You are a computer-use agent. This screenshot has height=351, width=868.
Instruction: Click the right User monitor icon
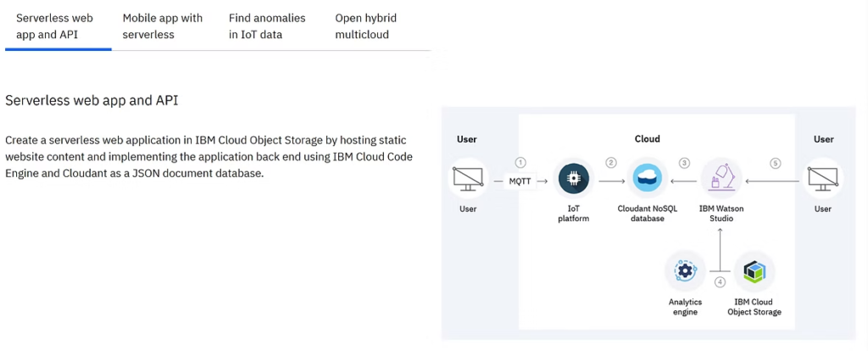click(x=822, y=178)
